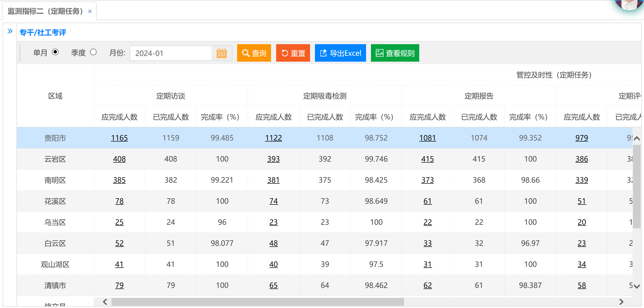Open 花溪区 value 51 link
Image resolution: width=644 pixels, height=308 pixels.
click(x=582, y=201)
